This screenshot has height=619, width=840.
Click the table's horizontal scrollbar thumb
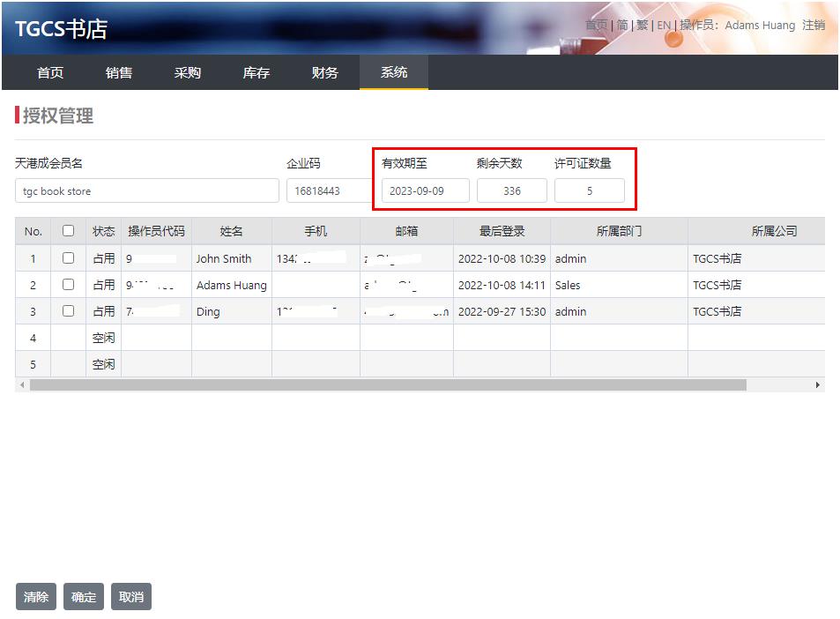(388, 385)
